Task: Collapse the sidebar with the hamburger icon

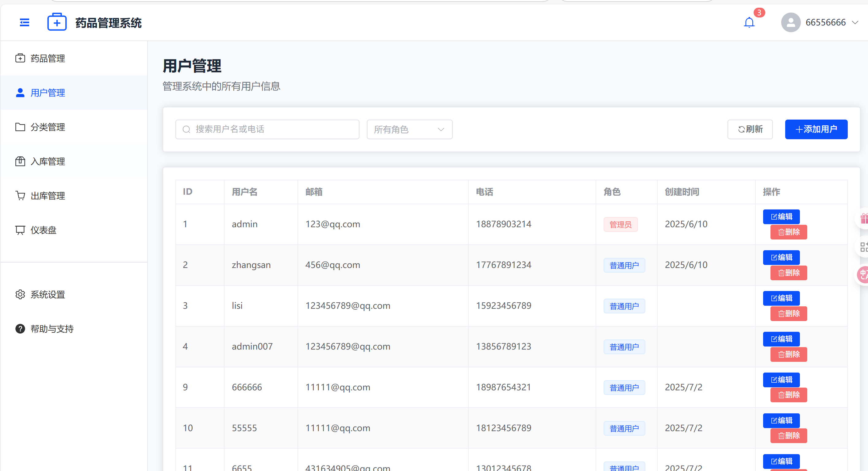Action: click(x=24, y=23)
